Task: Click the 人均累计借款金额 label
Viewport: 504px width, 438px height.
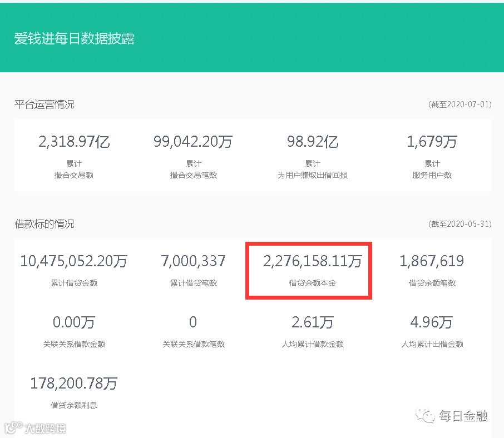Action: coord(313,344)
